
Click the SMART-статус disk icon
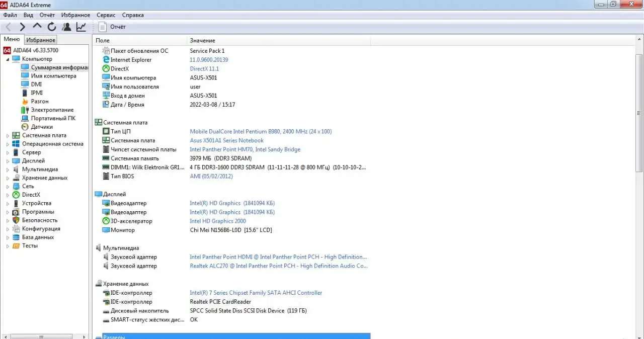click(x=106, y=320)
